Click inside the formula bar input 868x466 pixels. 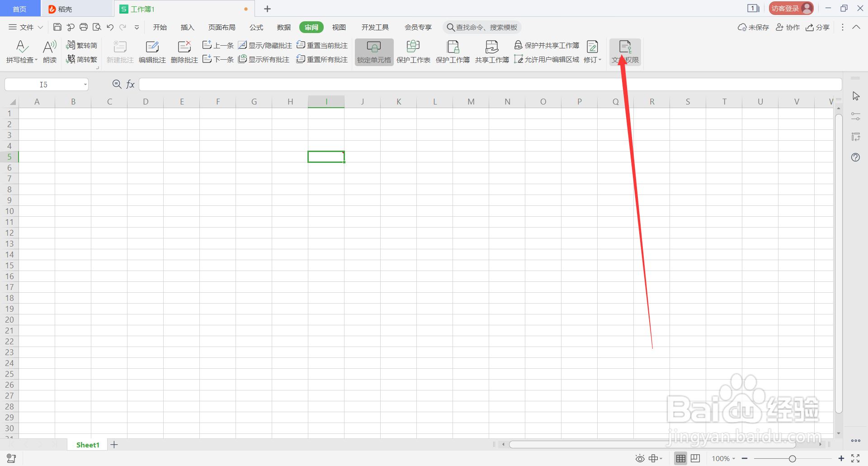(490, 84)
